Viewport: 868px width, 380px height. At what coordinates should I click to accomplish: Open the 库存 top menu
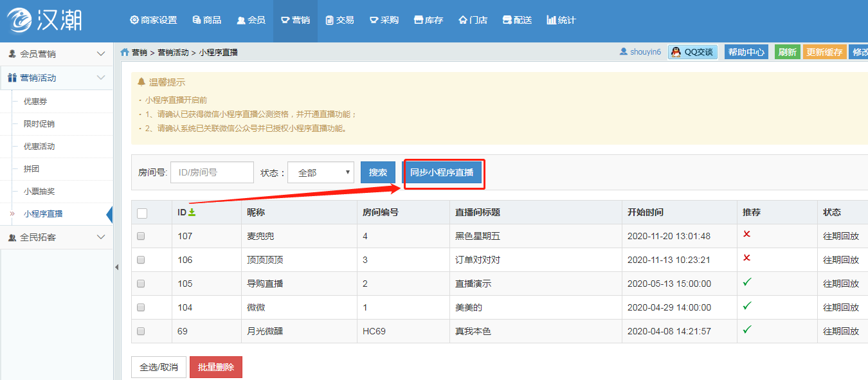(x=428, y=20)
